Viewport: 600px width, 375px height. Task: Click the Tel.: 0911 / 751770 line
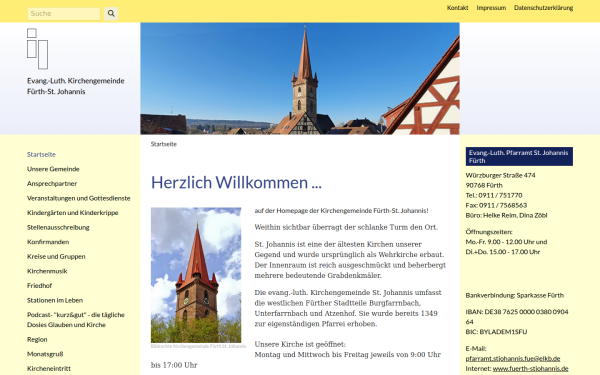[494, 195]
